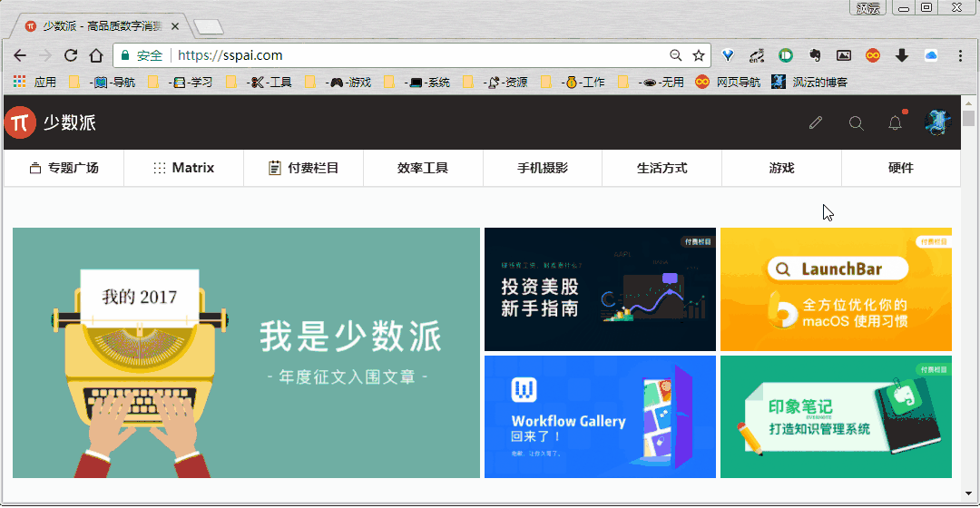Screen dimensions: 980x508
Task: Open Chrome three-dot menu
Action: tap(961, 55)
